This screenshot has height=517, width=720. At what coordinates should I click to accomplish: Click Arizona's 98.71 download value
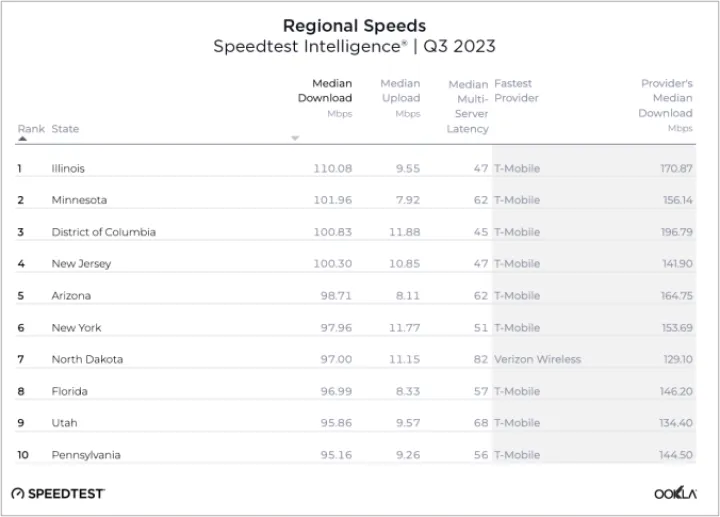click(x=333, y=296)
